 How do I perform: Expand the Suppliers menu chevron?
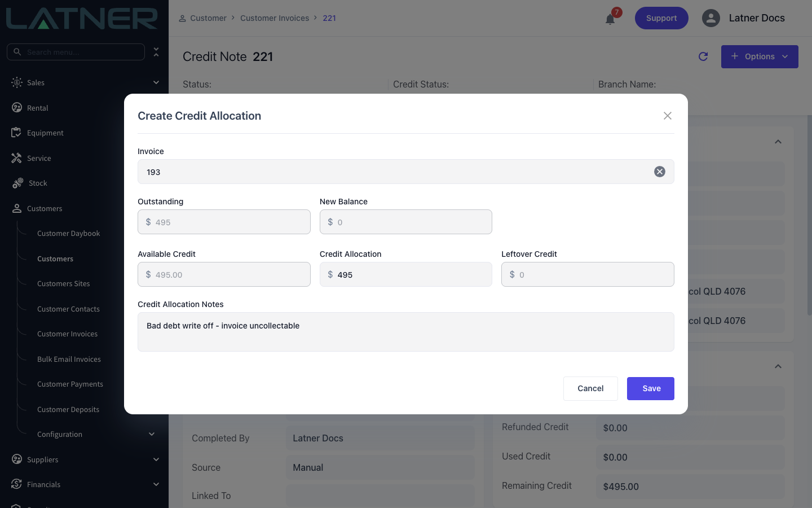pos(156,459)
